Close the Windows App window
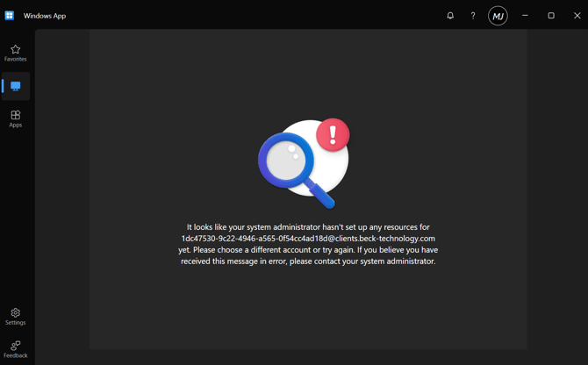Image resolution: width=588 pixels, height=365 pixels. 577,16
